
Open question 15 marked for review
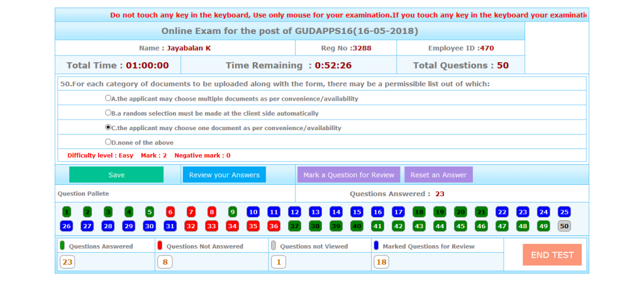point(357,212)
